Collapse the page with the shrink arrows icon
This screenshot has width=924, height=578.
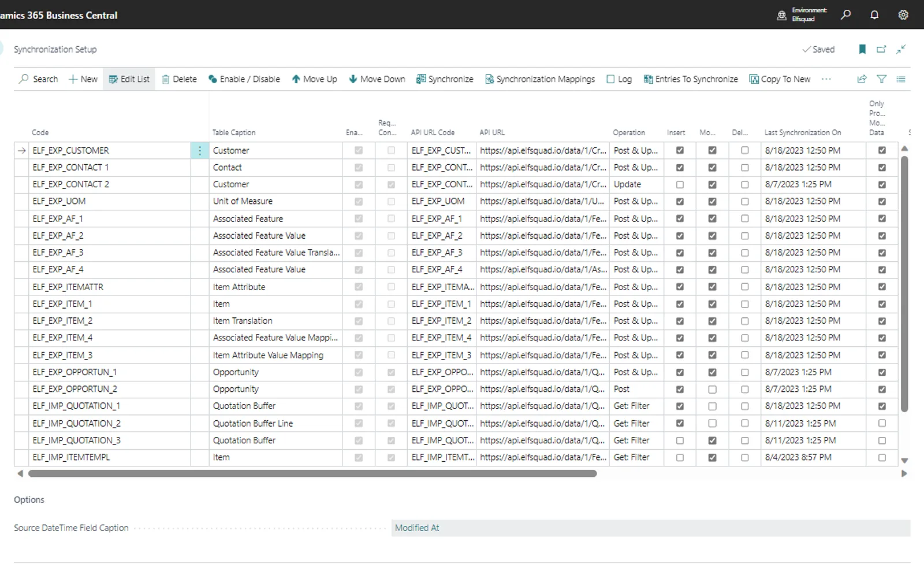click(901, 49)
